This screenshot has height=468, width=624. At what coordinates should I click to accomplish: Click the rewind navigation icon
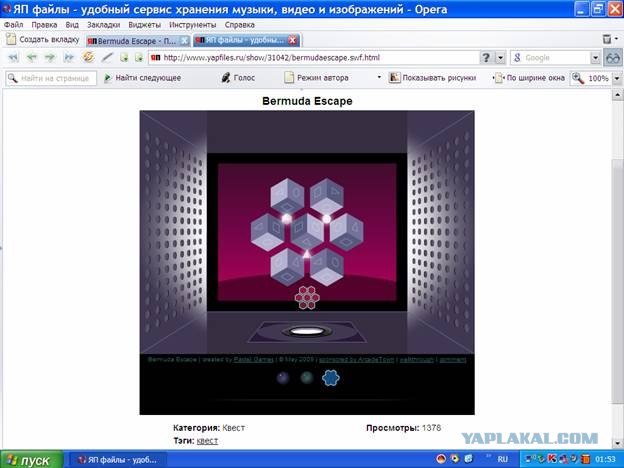[x=13, y=58]
